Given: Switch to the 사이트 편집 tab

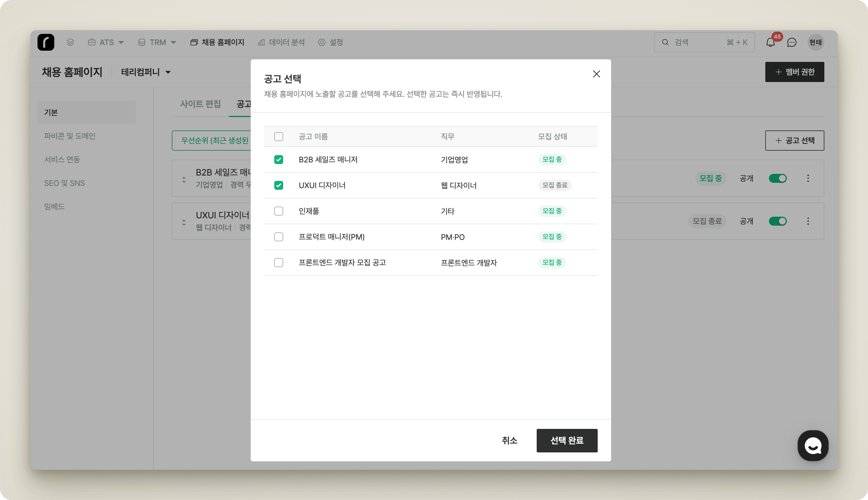Looking at the screenshot, I should pos(200,104).
